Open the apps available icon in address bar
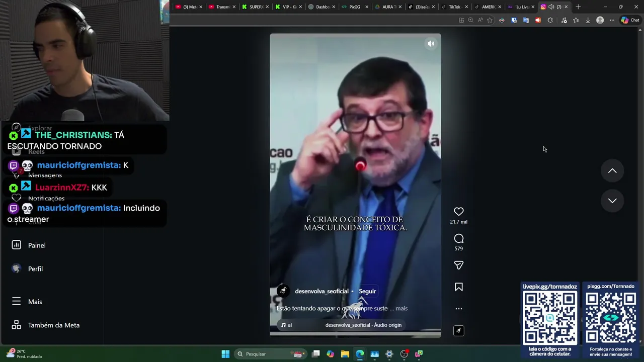This screenshot has width=644, height=362. click(x=461, y=20)
